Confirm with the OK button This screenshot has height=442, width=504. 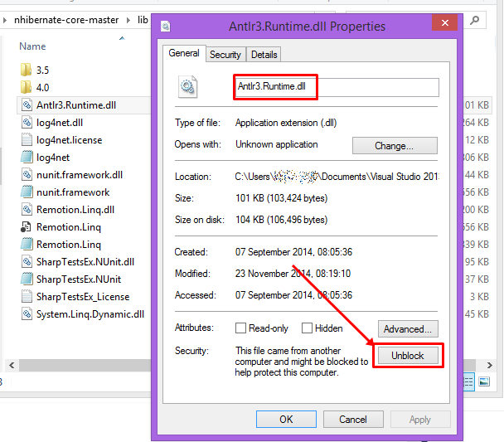click(286, 419)
